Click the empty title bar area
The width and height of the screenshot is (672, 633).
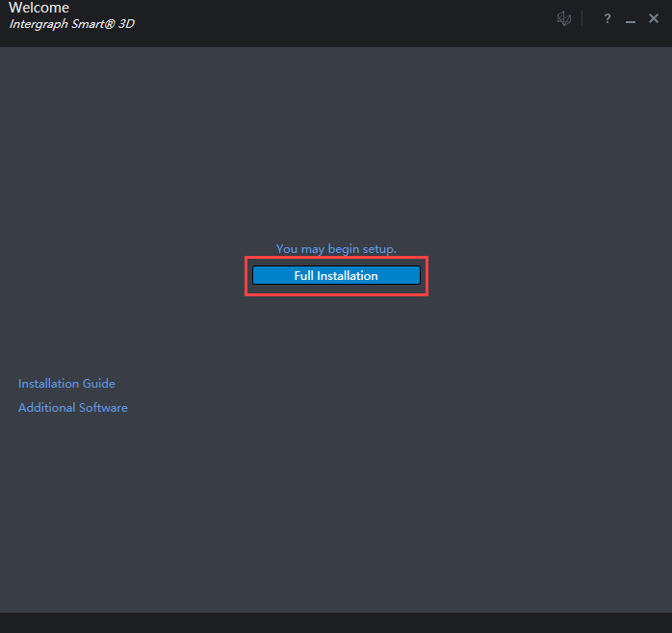[337, 21]
